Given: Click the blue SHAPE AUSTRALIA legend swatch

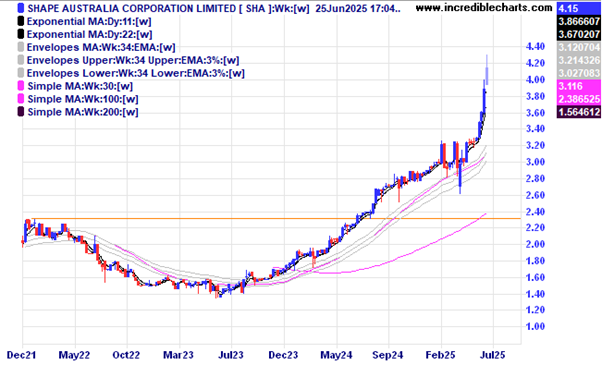Looking at the screenshot, I should coord(21,8).
